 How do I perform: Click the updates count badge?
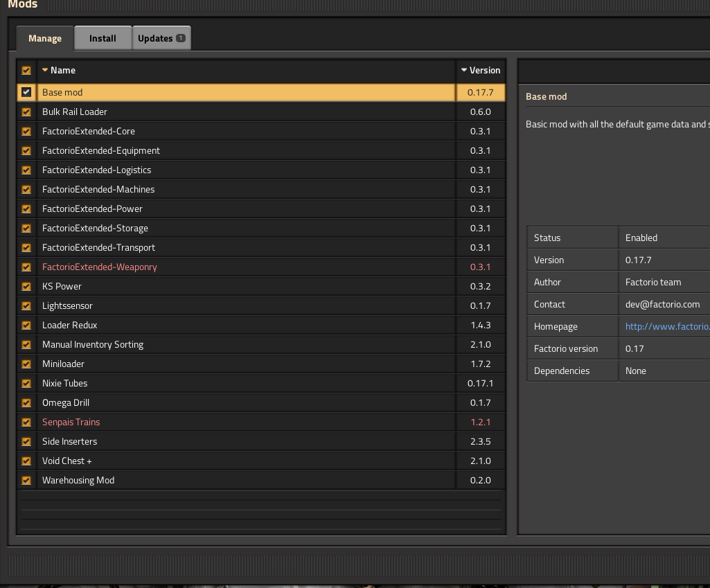pos(181,38)
